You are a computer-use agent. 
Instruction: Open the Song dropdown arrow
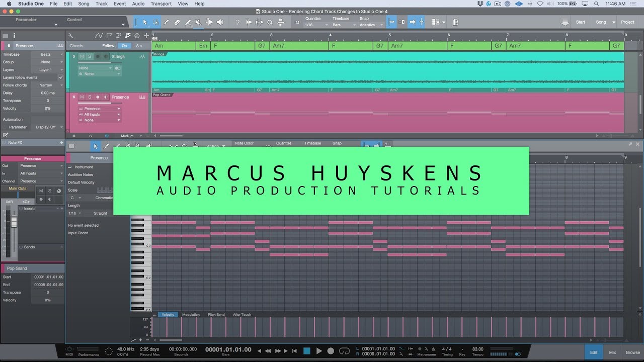[x=613, y=22]
